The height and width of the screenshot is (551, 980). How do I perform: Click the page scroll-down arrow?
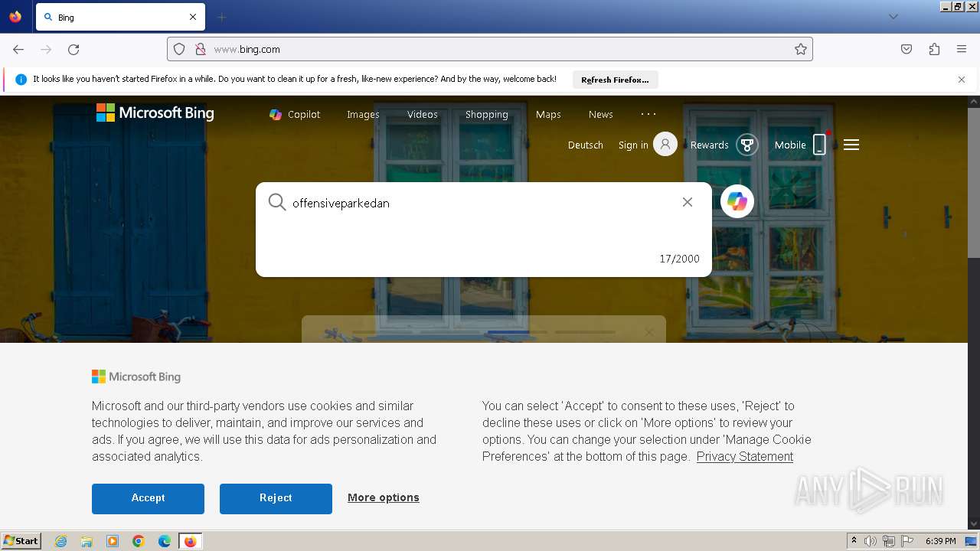(974, 525)
